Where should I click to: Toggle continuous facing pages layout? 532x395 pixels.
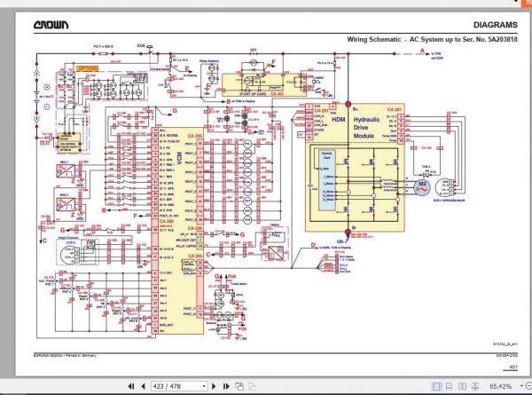475,386
